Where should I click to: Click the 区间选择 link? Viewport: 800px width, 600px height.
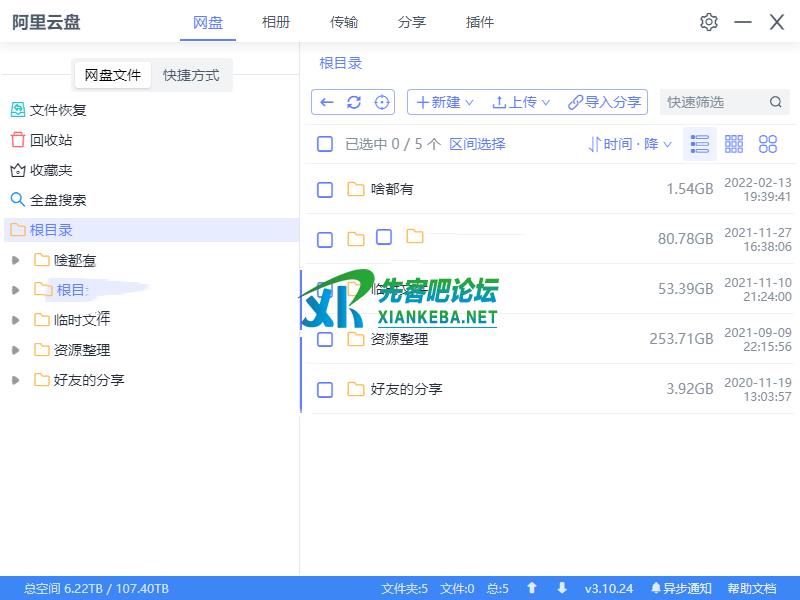tap(477, 144)
